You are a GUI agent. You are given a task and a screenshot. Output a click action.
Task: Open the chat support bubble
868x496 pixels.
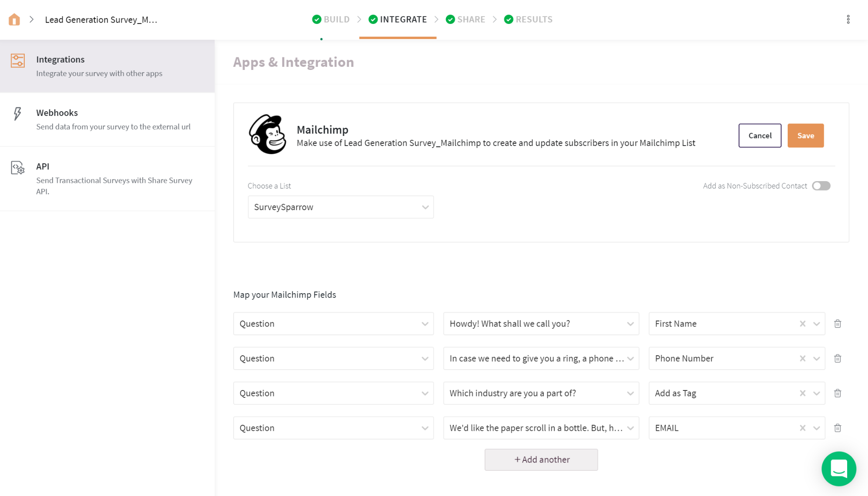pos(838,469)
